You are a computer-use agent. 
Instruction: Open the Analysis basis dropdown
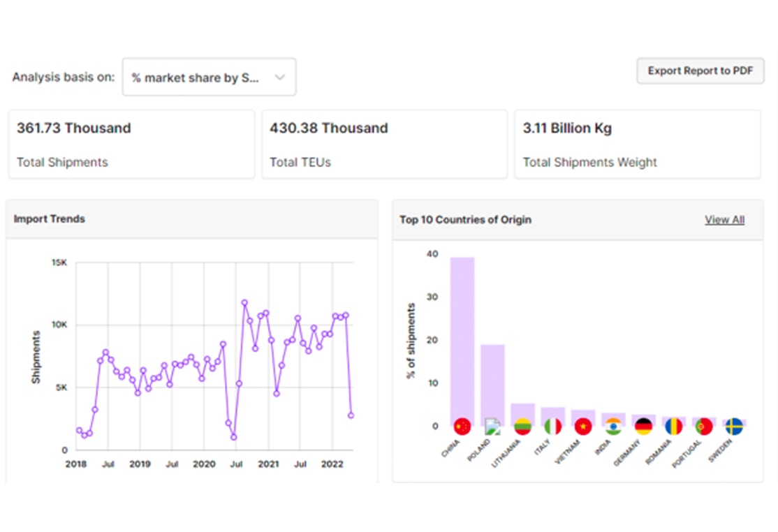pyautogui.click(x=209, y=77)
